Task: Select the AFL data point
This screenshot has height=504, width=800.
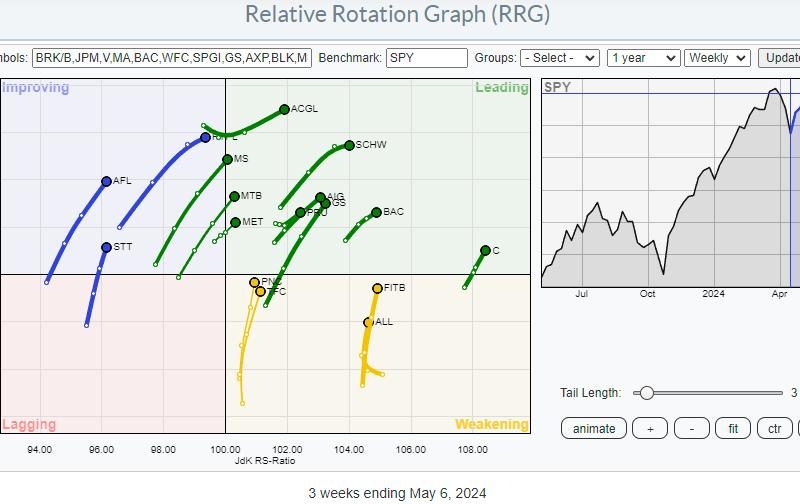Action: [x=106, y=181]
